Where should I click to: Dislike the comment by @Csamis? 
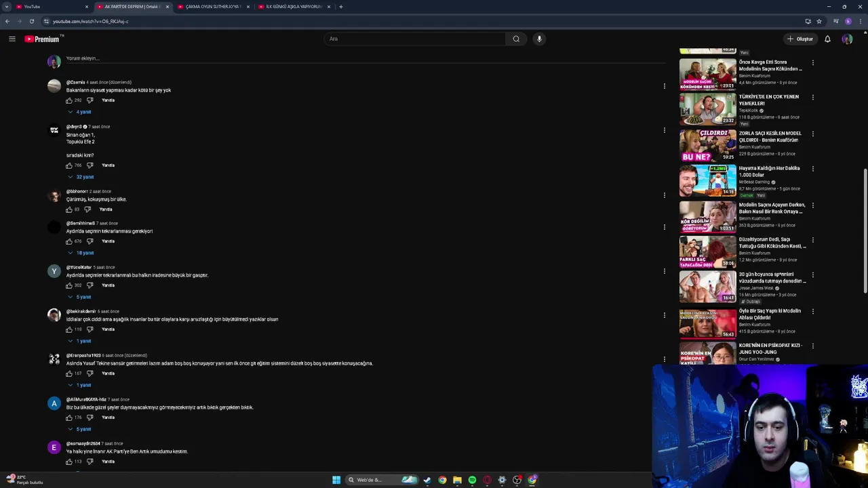[90, 100]
